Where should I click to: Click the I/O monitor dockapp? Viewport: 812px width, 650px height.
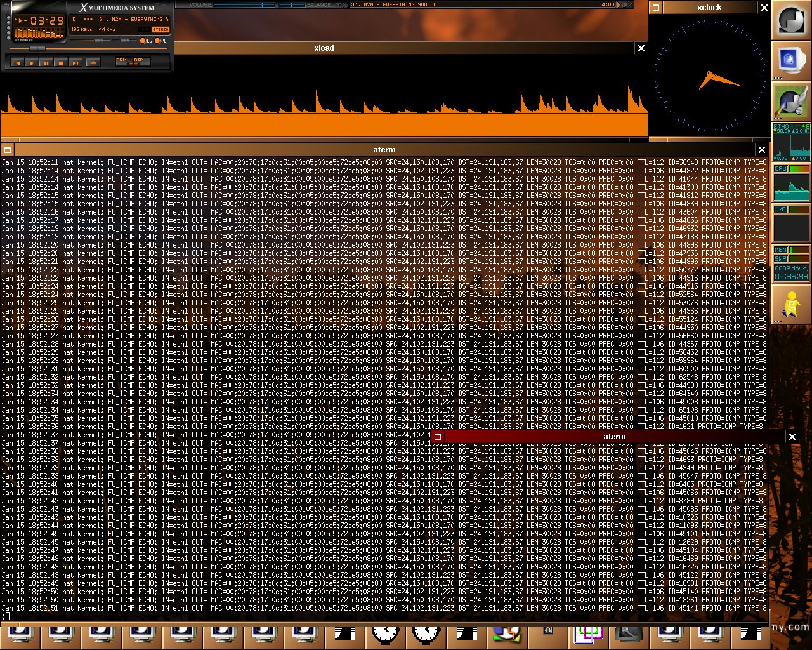(791, 223)
